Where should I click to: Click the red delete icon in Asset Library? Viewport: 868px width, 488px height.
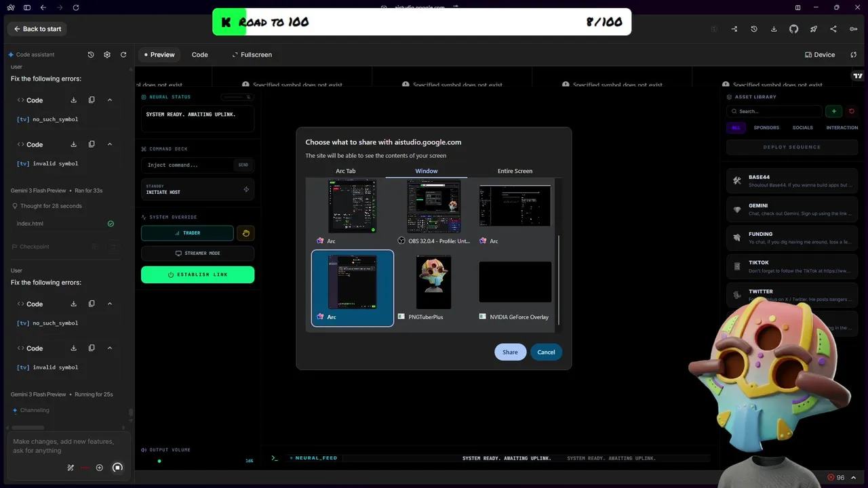pyautogui.click(x=852, y=111)
